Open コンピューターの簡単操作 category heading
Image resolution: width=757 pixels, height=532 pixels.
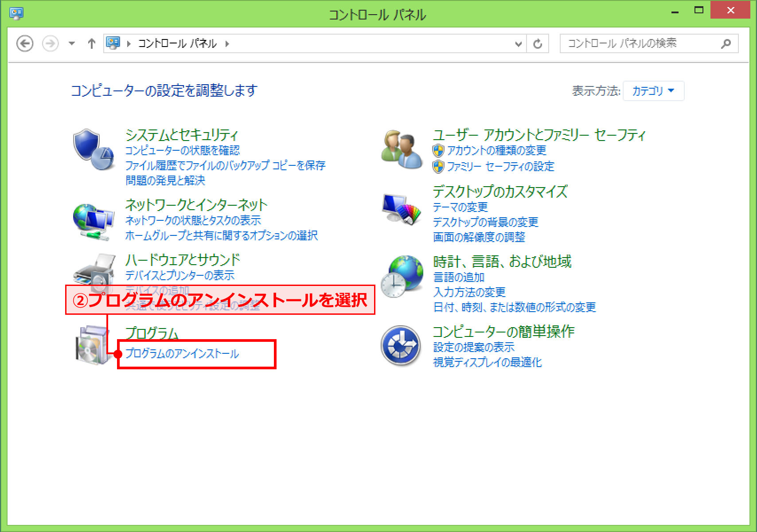(x=504, y=331)
